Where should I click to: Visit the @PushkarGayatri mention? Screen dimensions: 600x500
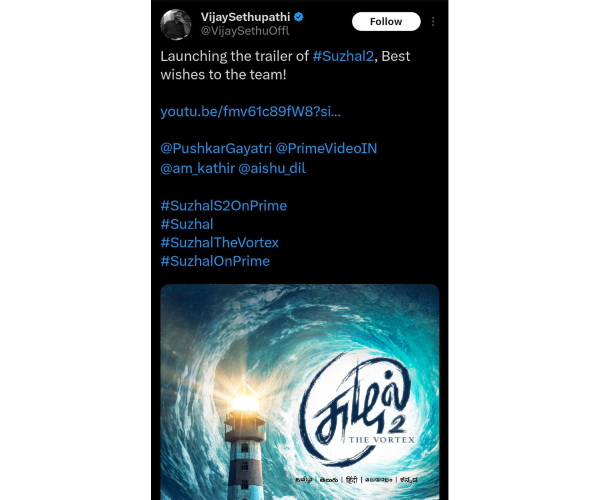tap(216, 148)
